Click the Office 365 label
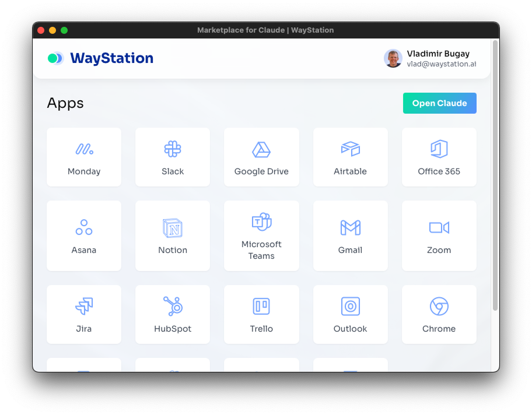Screen dimensions: 532x415 pyautogui.click(x=439, y=171)
